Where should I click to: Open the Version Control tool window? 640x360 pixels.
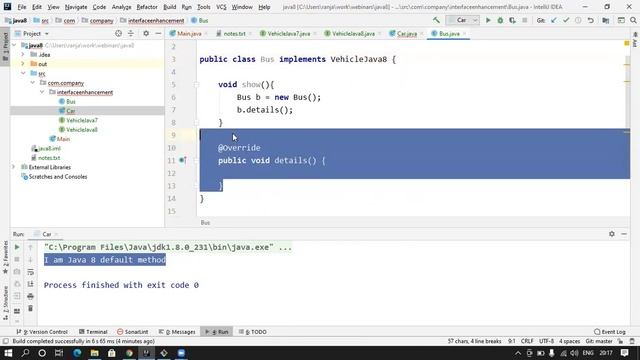pos(42,332)
